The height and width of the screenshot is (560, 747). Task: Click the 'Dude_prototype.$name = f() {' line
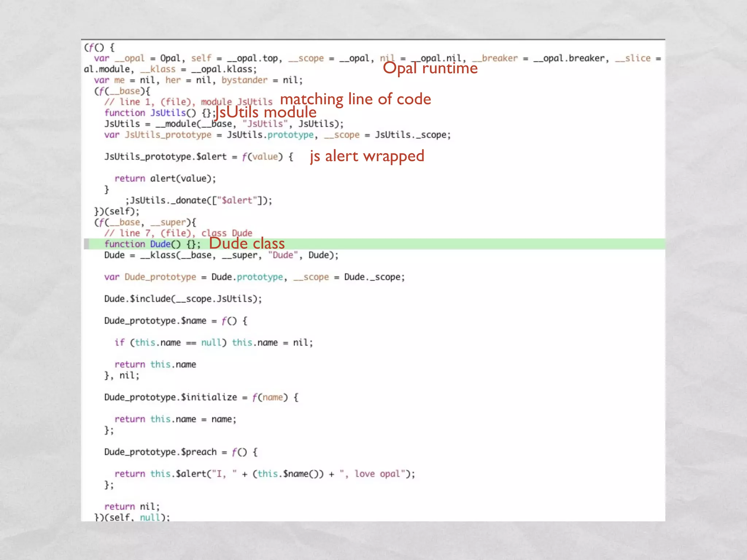point(176,321)
